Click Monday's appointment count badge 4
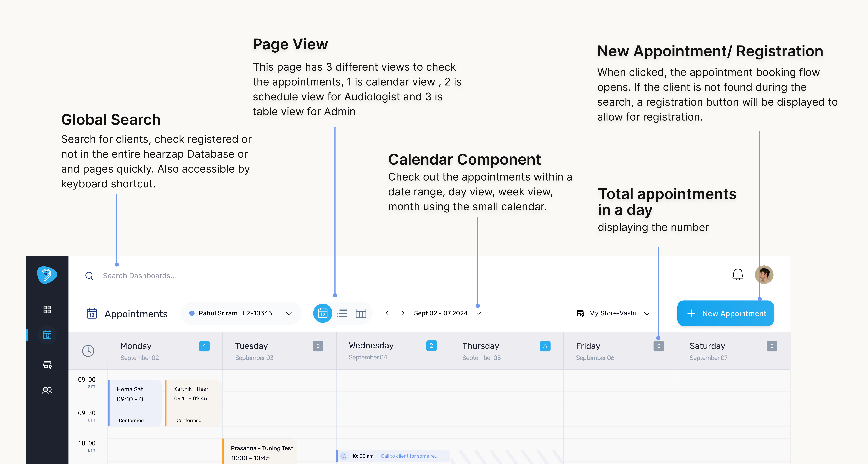 (204, 346)
